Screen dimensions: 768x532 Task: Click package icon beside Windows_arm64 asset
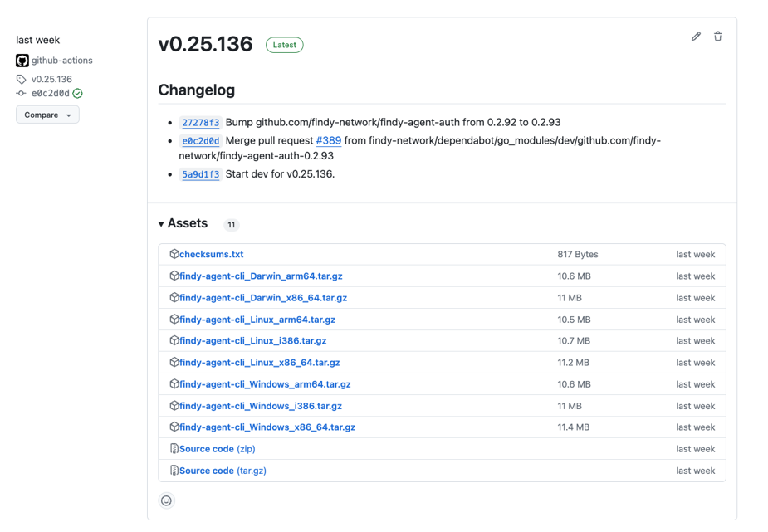[174, 383]
